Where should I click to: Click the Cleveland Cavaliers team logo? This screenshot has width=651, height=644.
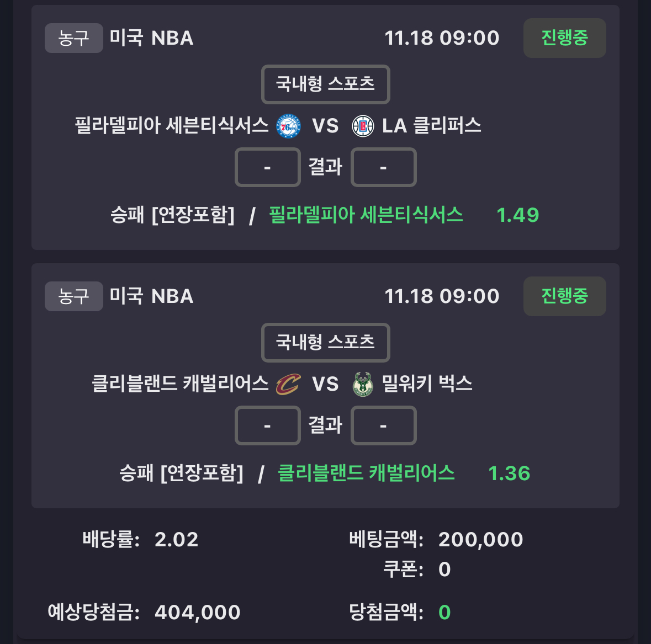288,385
